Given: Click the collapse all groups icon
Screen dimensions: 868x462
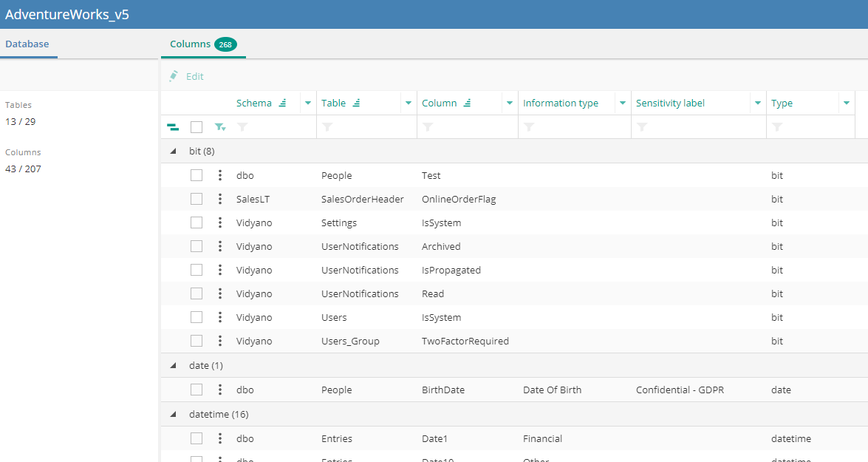Looking at the screenshot, I should coord(173,127).
